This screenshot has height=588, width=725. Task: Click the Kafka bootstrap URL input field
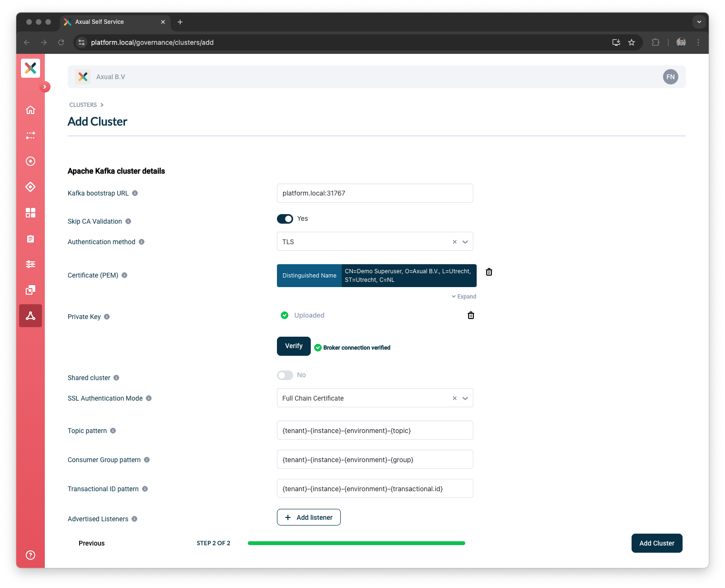375,193
